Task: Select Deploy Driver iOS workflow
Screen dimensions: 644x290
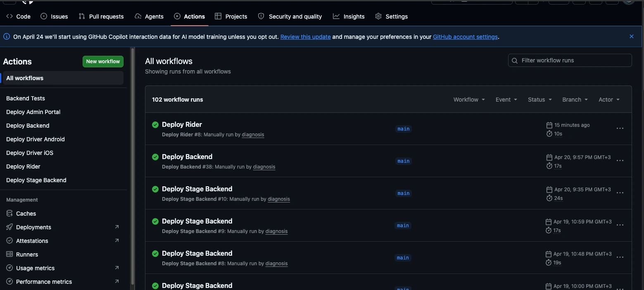Action: [x=30, y=153]
